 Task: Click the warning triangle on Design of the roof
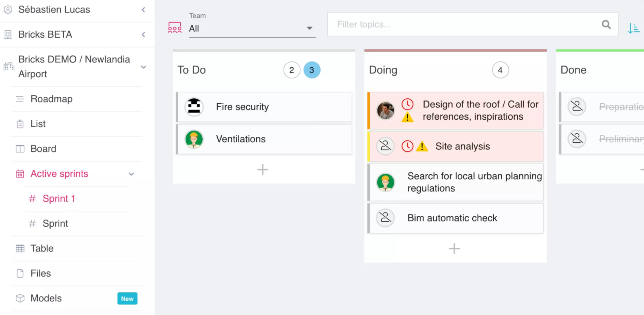tap(407, 117)
